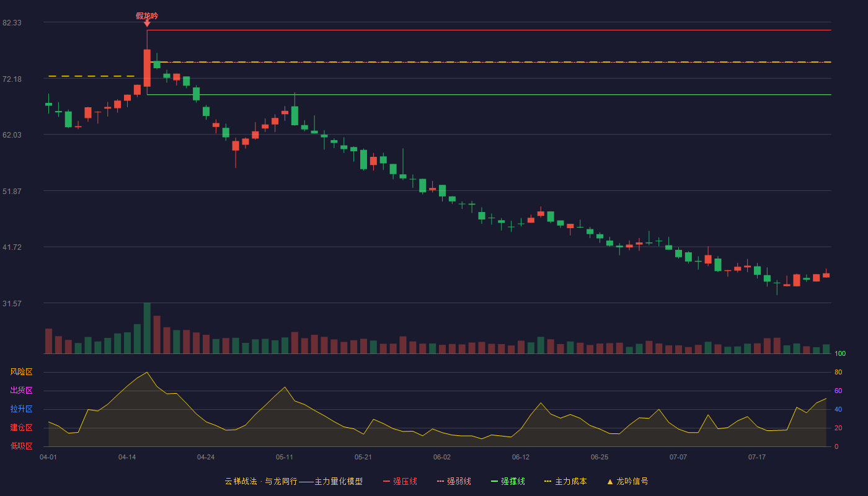Click the 04-01 date label

(48, 457)
